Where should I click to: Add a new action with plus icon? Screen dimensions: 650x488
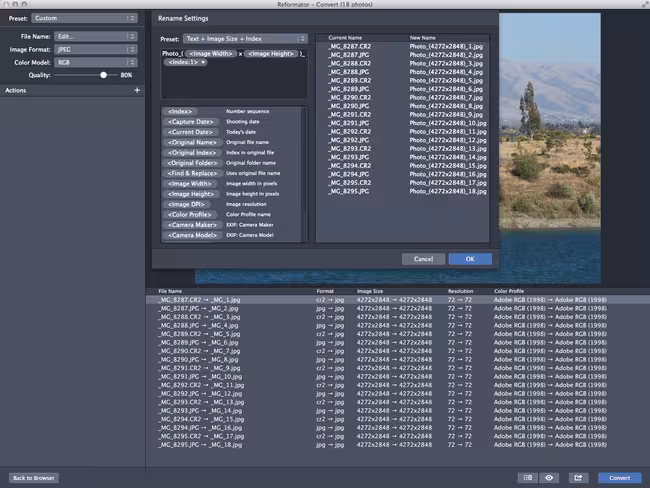[x=137, y=90]
